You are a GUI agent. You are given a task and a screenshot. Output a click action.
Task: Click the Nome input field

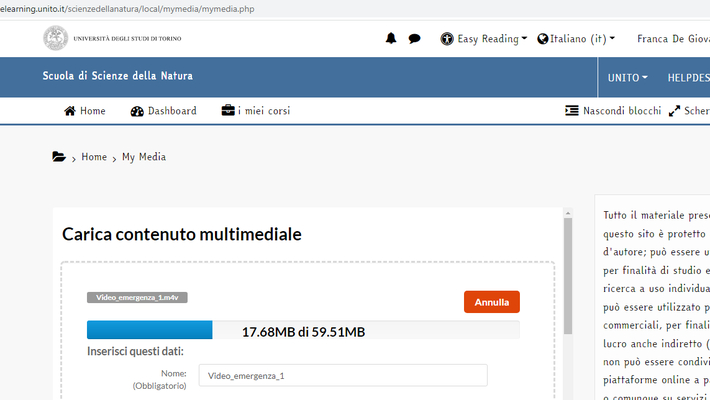pos(342,375)
